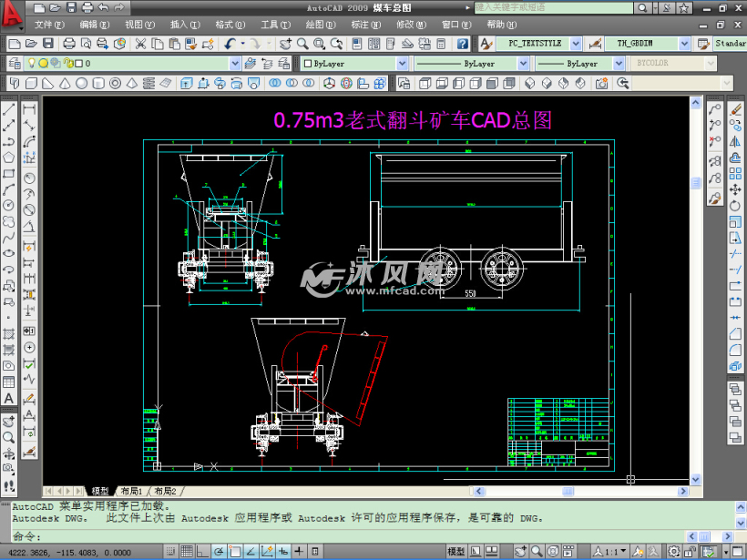Image resolution: width=747 pixels, height=560 pixels.
Task: Click in the 命令: command line
Action: tap(348, 536)
